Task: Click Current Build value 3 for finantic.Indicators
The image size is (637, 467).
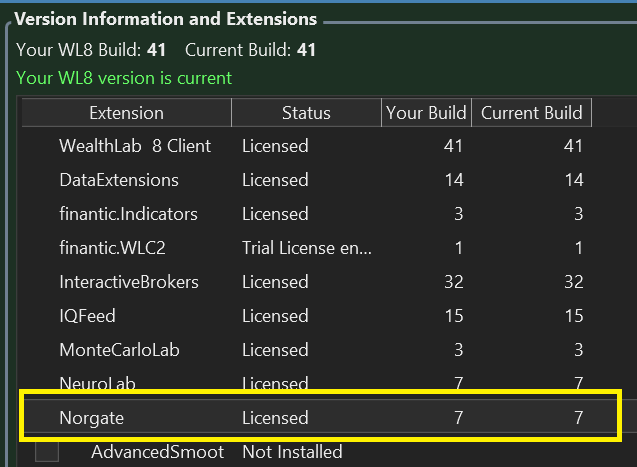Action: point(578,214)
